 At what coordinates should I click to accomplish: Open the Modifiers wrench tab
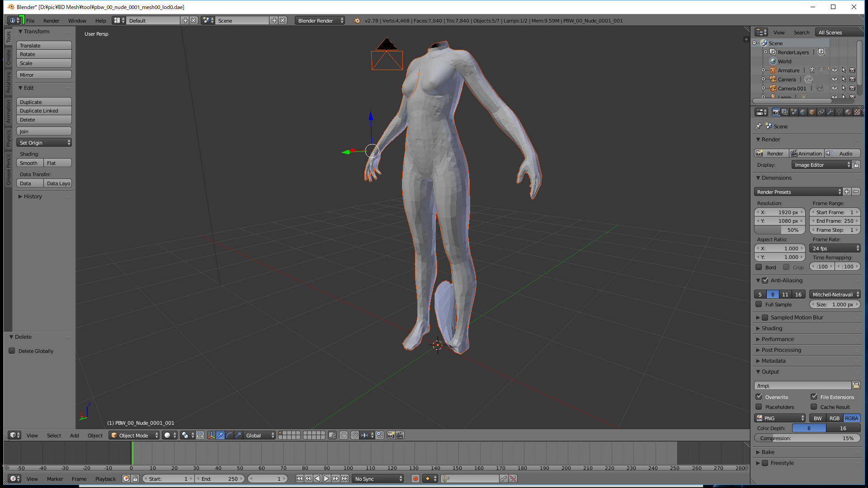[x=830, y=112]
